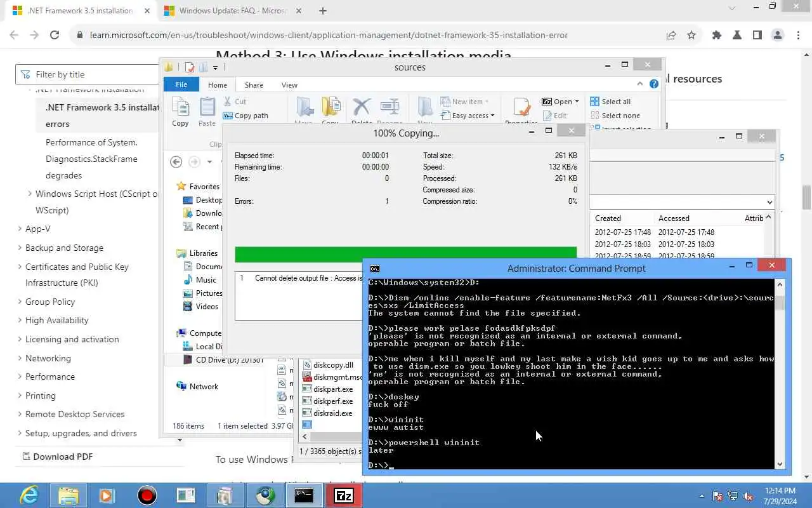The height and width of the screenshot is (508, 812).
Task: Click the Paste icon in Explorer ribbon
Action: pyautogui.click(x=207, y=107)
